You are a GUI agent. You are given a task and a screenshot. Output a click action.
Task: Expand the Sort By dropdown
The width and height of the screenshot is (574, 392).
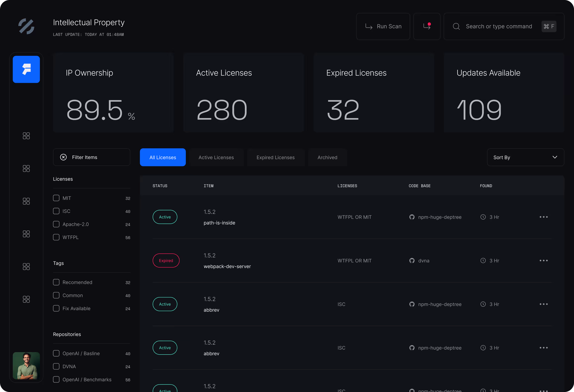525,157
